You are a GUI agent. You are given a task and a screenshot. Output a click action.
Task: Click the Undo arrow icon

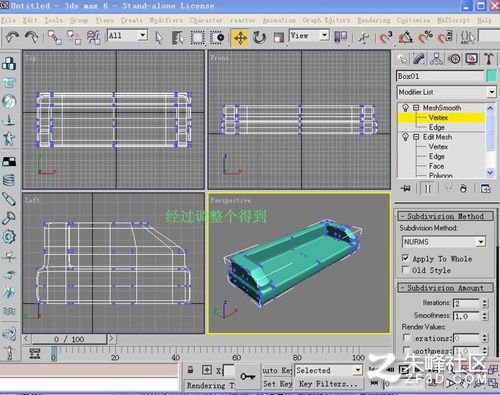click(12, 37)
